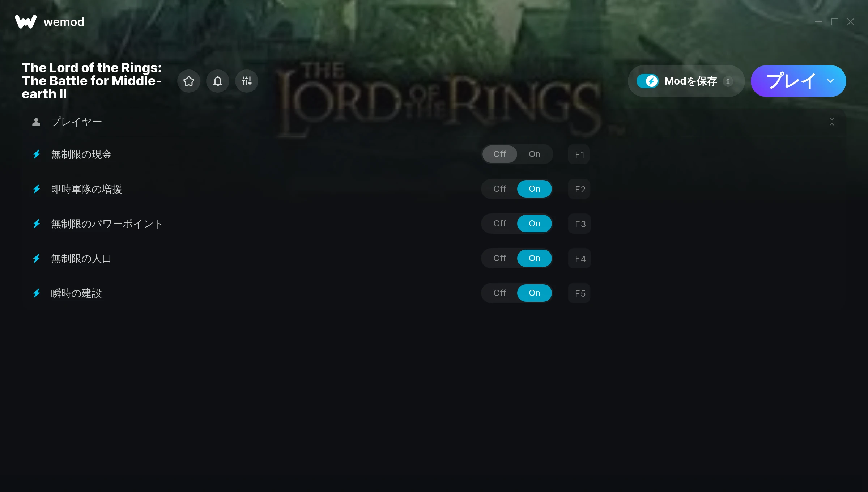Collapse the プレイヤー category chevron

pos(832,122)
